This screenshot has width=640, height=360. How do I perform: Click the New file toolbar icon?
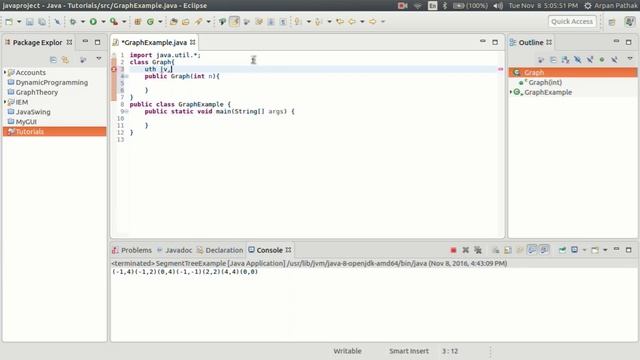click(x=9, y=22)
